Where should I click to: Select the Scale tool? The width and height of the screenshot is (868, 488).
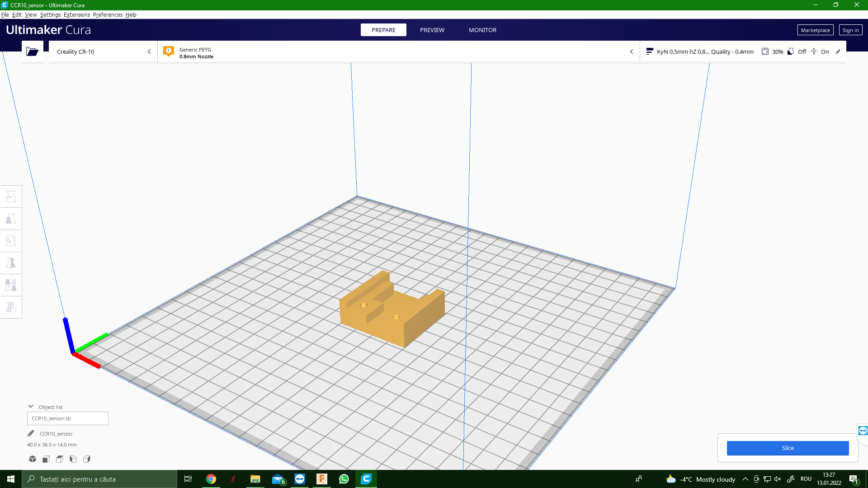pyautogui.click(x=11, y=219)
